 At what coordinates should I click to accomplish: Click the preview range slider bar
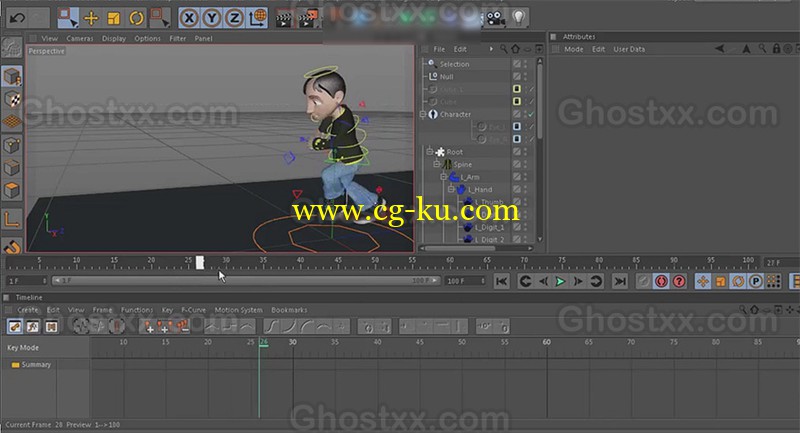tap(245, 281)
